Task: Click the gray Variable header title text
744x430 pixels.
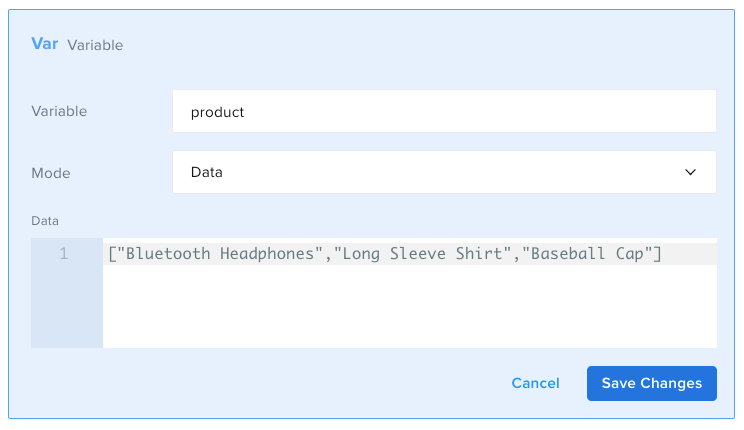Action: click(x=95, y=45)
